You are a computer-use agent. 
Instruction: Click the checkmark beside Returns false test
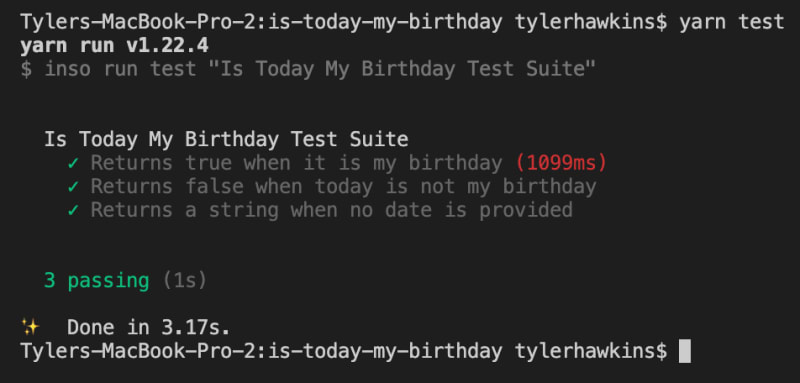coord(73,187)
